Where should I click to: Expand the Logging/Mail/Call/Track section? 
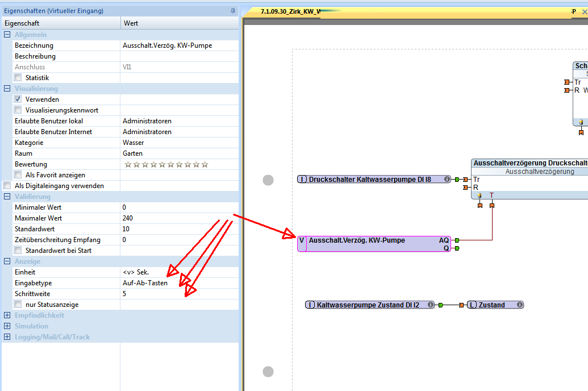click(7, 337)
